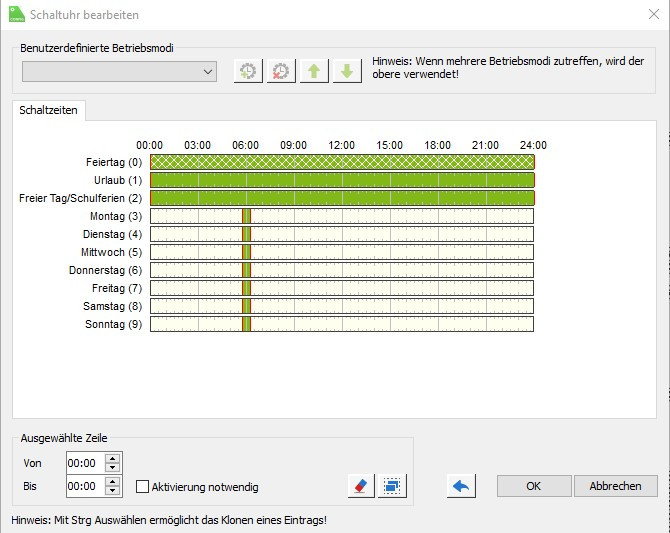
Task: Click the 24:00 time axis label
Action: [533, 145]
